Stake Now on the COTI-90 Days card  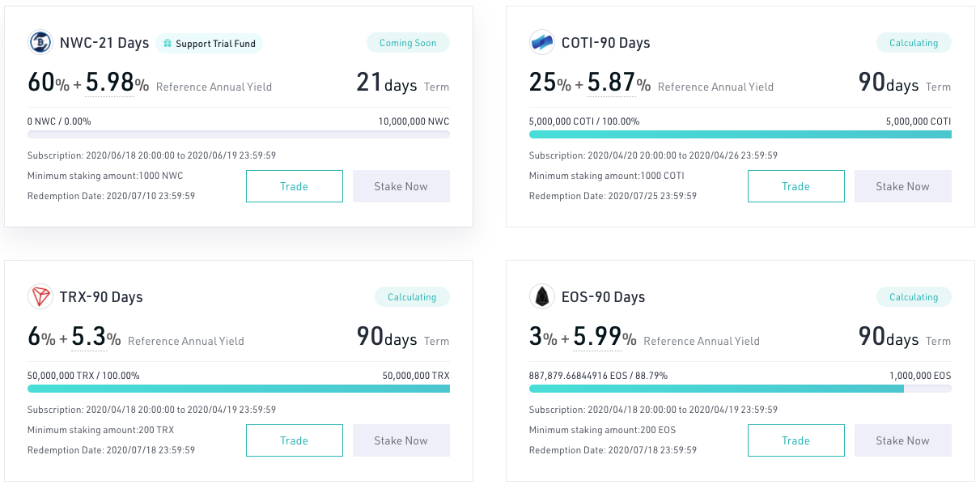pos(903,186)
